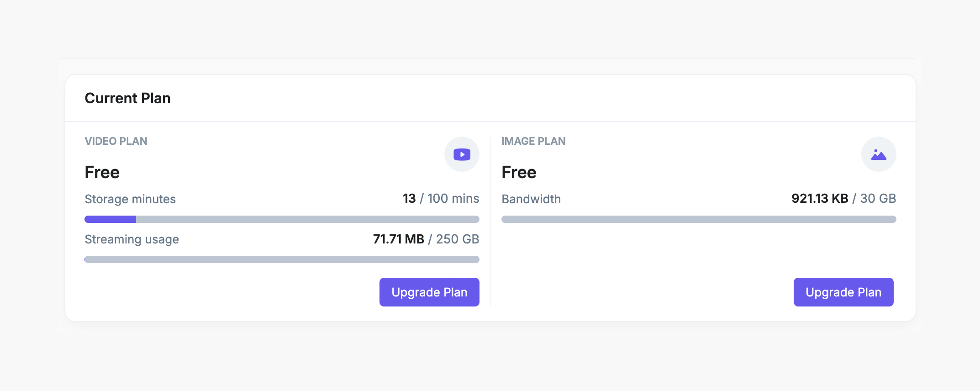The image size is (980, 391).
Task: Click the Free tier name under Image Plan
Action: click(519, 172)
